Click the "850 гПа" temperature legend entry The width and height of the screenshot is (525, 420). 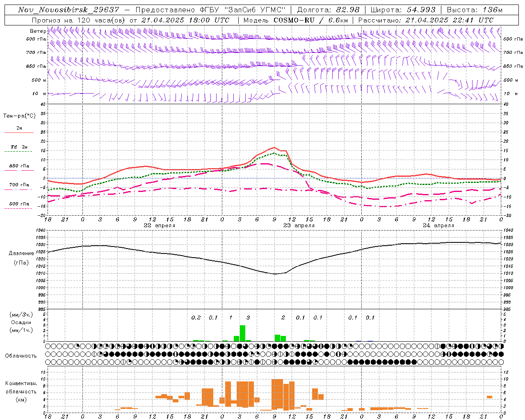[x=19, y=166]
